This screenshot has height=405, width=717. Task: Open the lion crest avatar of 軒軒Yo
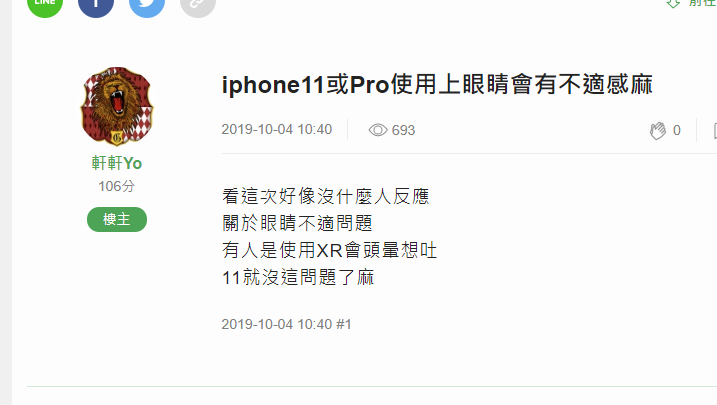(x=117, y=106)
